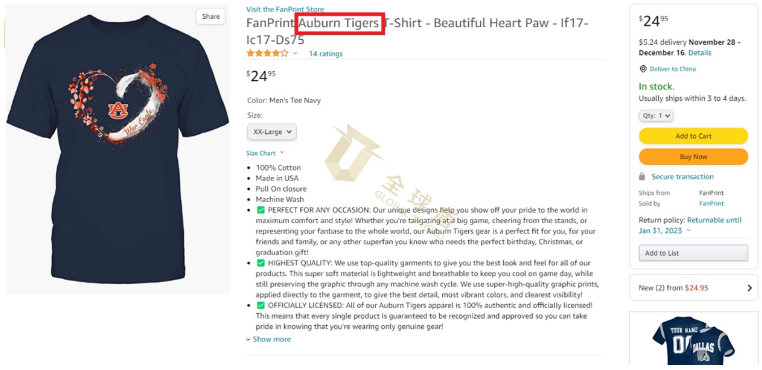Open the star rating breakdown chevron
This screenshot has width=762, height=370.
295,53
